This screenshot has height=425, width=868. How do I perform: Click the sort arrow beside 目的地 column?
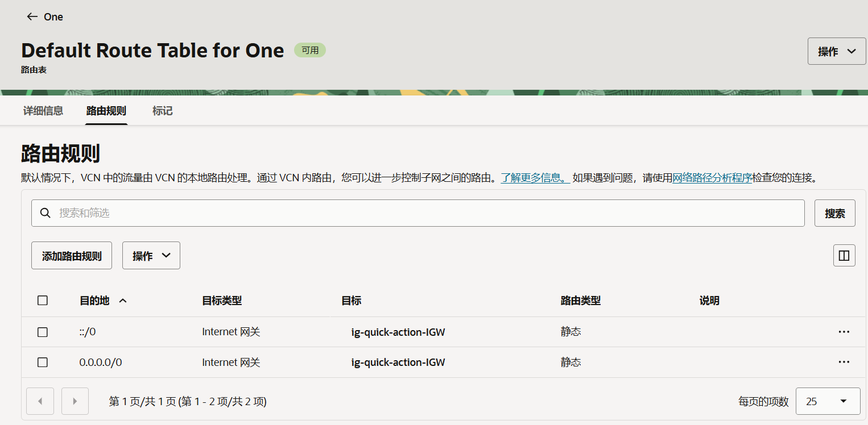tap(123, 301)
